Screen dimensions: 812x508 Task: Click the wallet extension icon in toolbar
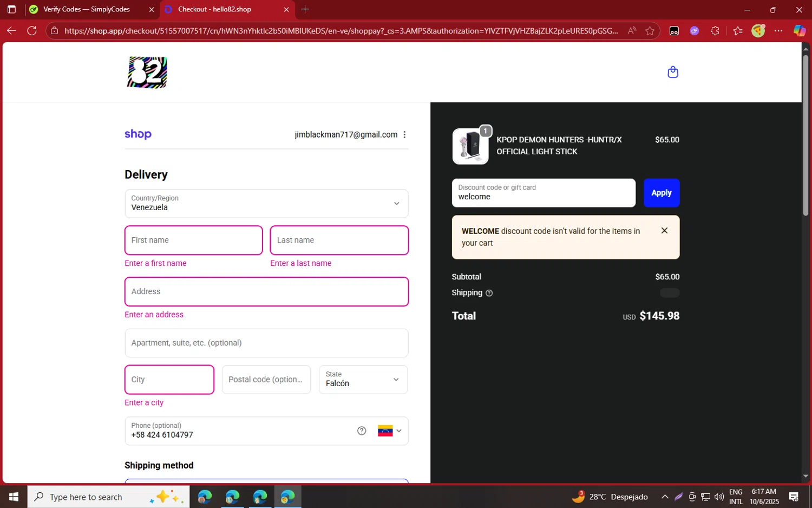pos(674,31)
